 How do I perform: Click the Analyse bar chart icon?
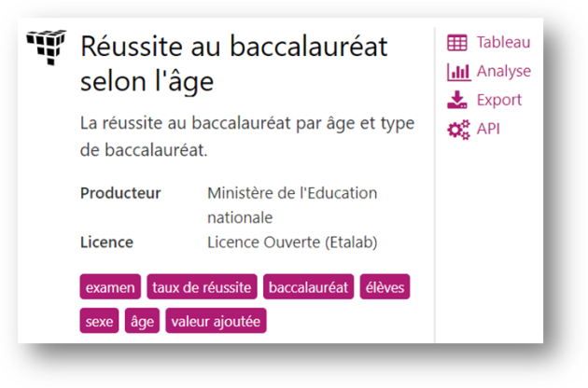[x=458, y=72]
